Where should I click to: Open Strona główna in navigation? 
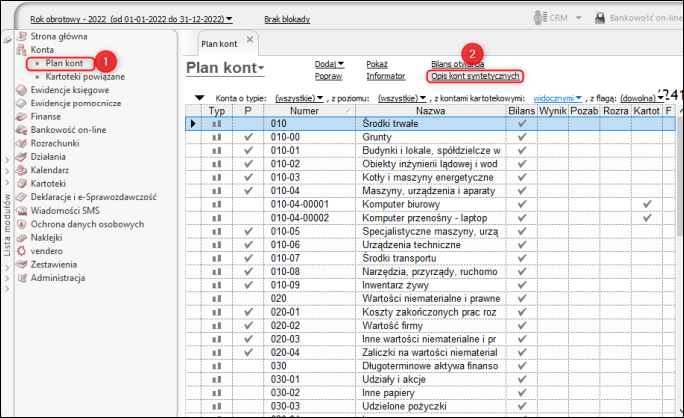59,36
